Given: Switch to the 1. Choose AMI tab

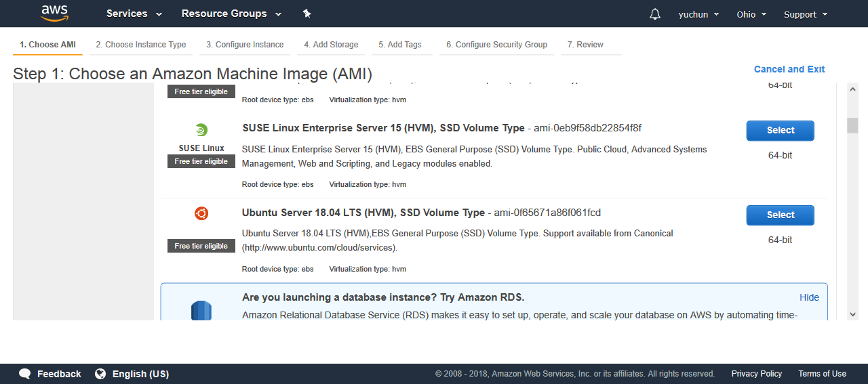Looking at the screenshot, I should 47,45.
